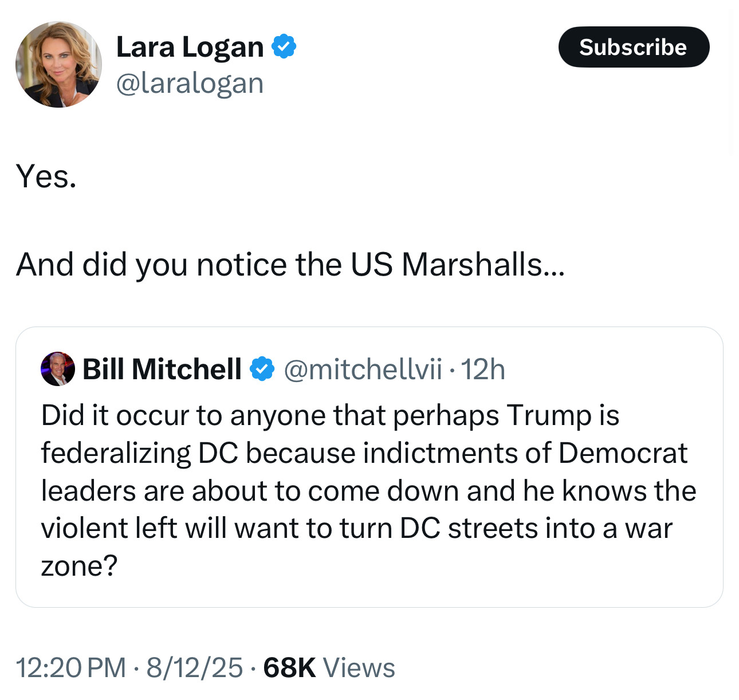This screenshot has width=739, height=700.
Task: Click the 8/12/25 post date
Action: tap(194, 668)
